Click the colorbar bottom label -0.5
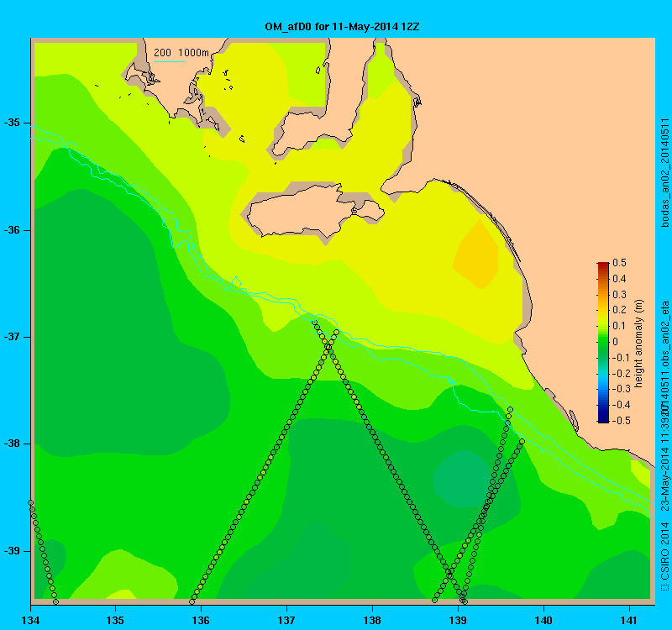Viewport: 672px width, 630px height. [x=620, y=421]
